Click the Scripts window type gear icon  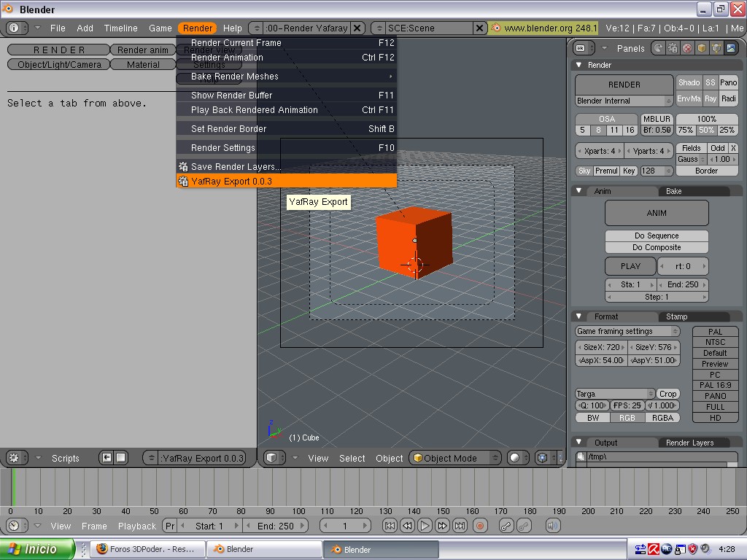coord(18,458)
